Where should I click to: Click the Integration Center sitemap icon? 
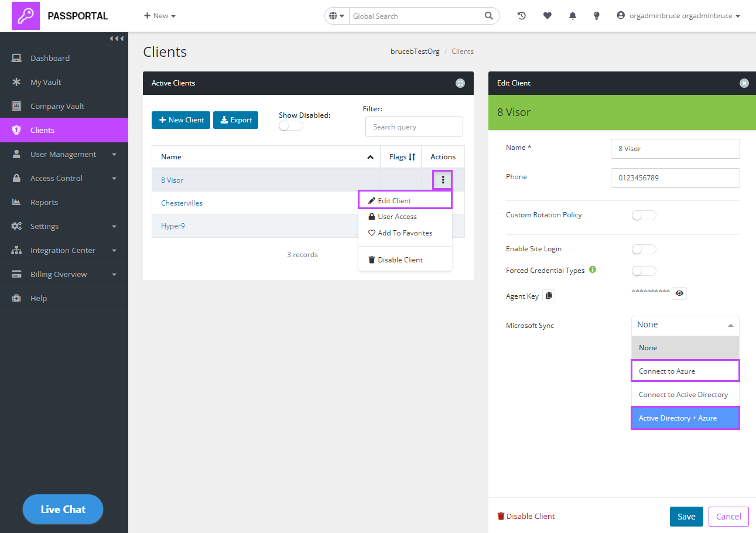tap(16, 250)
